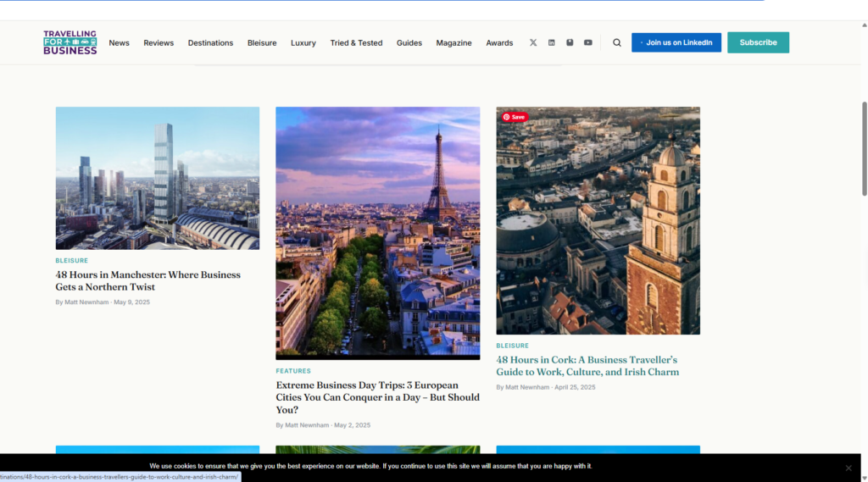Open the X (Twitter) social icon
Screen dimensions: 868x482
pyautogui.click(x=533, y=42)
